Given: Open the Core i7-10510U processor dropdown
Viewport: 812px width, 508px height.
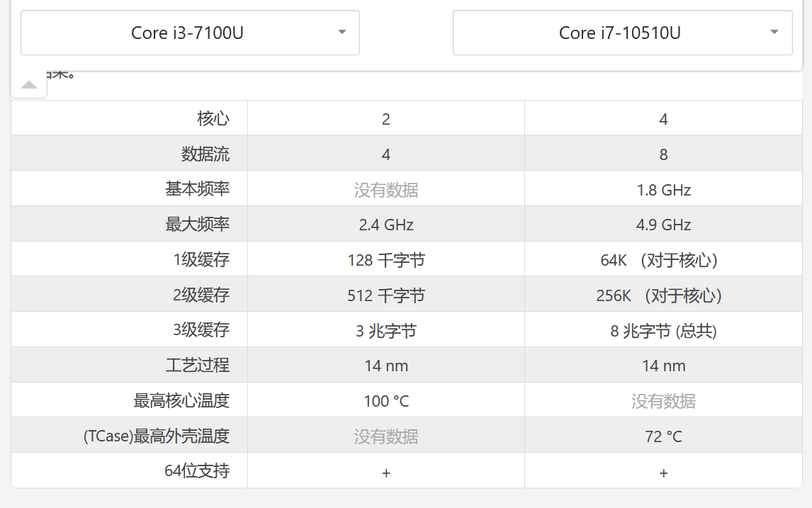Looking at the screenshot, I should coord(623,33).
